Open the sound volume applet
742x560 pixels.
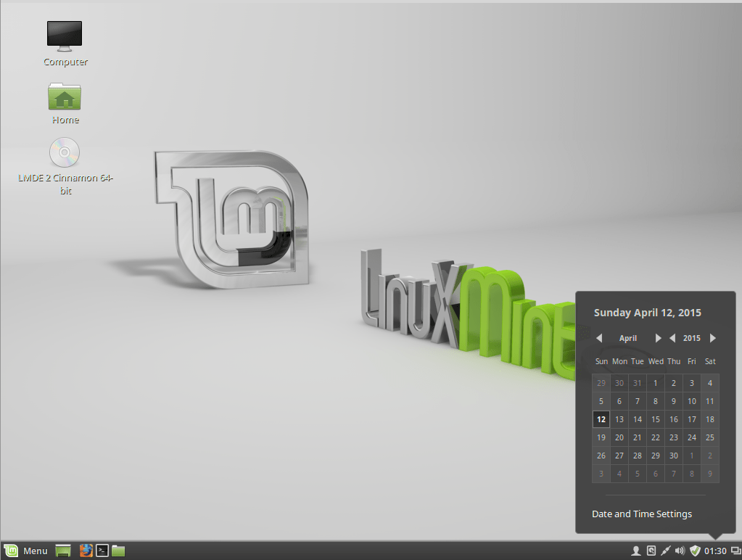click(680, 551)
